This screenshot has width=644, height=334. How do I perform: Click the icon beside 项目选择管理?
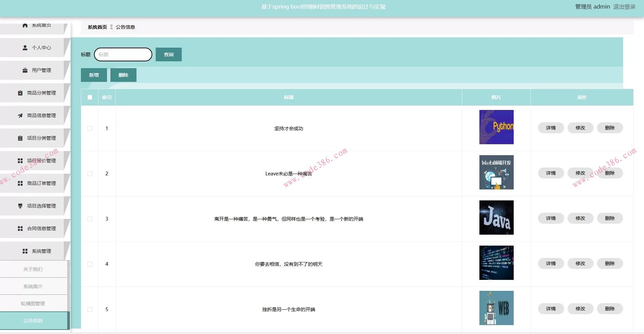20,206
